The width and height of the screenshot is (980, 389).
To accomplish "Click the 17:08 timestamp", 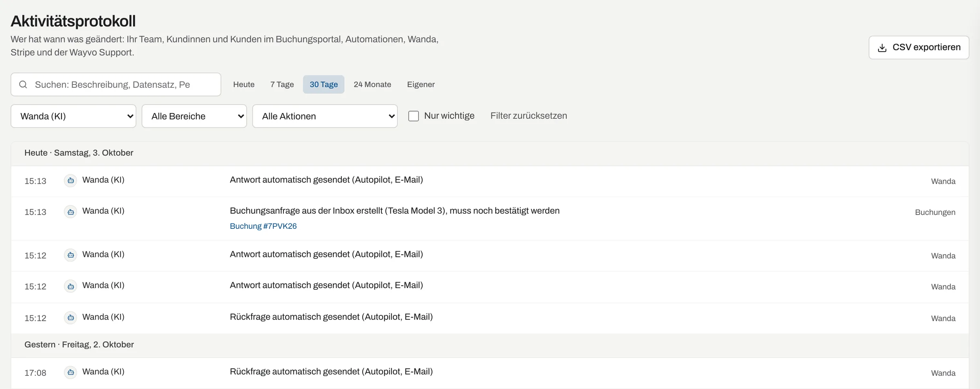I will point(36,373).
